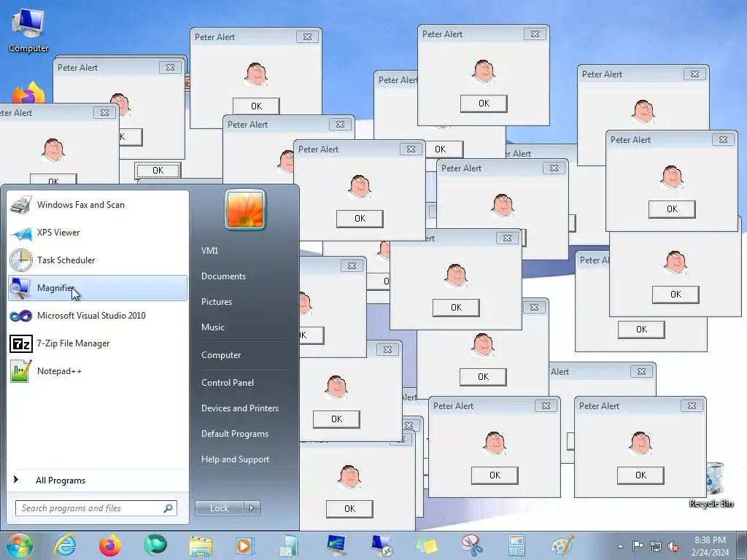Open Devices and Printers
Viewport: 747px width, 560px height.
(239, 408)
